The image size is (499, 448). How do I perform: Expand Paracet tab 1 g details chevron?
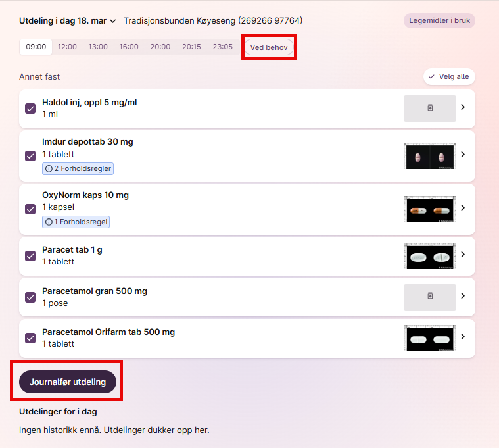click(x=463, y=255)
